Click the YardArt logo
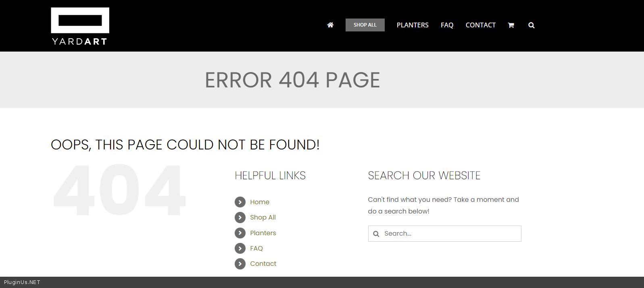644x288 pixels. (80, 26)
